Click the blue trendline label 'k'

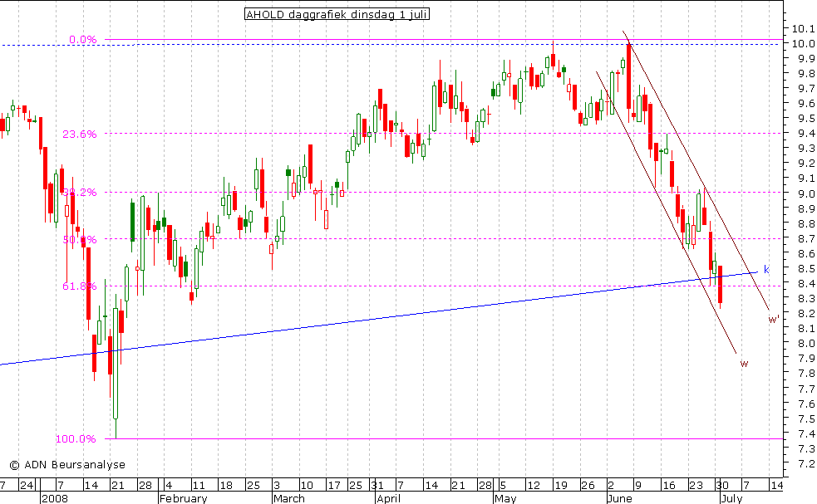point(766,269)
